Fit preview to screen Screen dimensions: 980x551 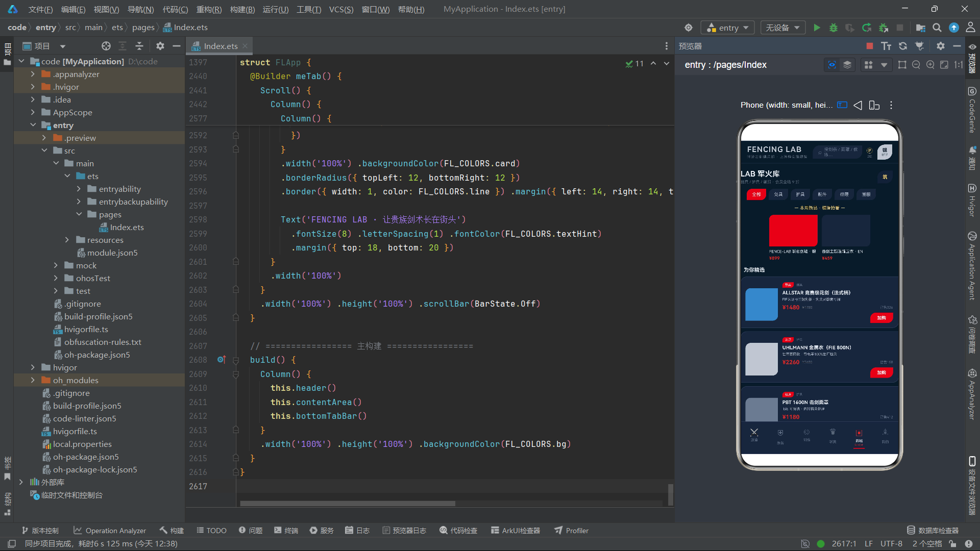click(944, 65)
